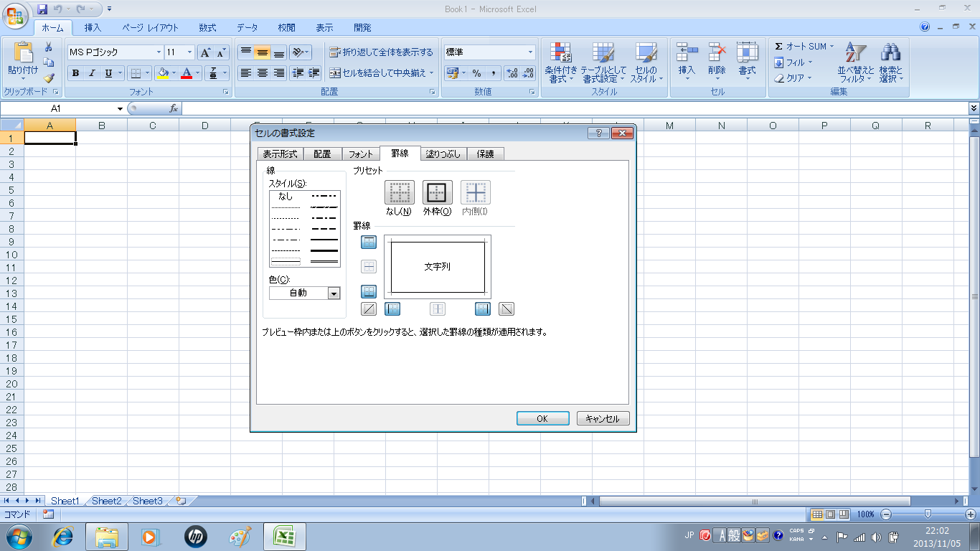Screen dimensions: 980x551
Task: Click the なし no-border preset icon
Action: click(400, 192)
